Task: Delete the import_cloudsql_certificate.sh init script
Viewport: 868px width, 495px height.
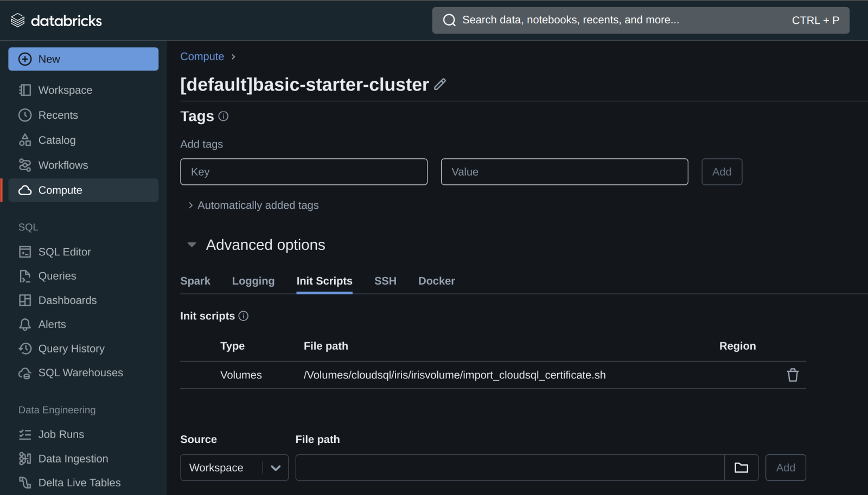Action: click(x=793, y=375)
